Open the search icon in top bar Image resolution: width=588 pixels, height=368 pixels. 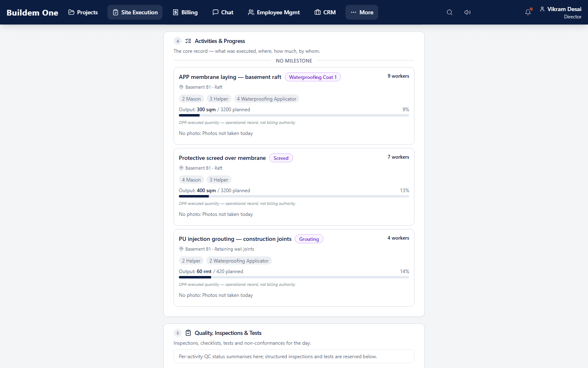(450, 12)
